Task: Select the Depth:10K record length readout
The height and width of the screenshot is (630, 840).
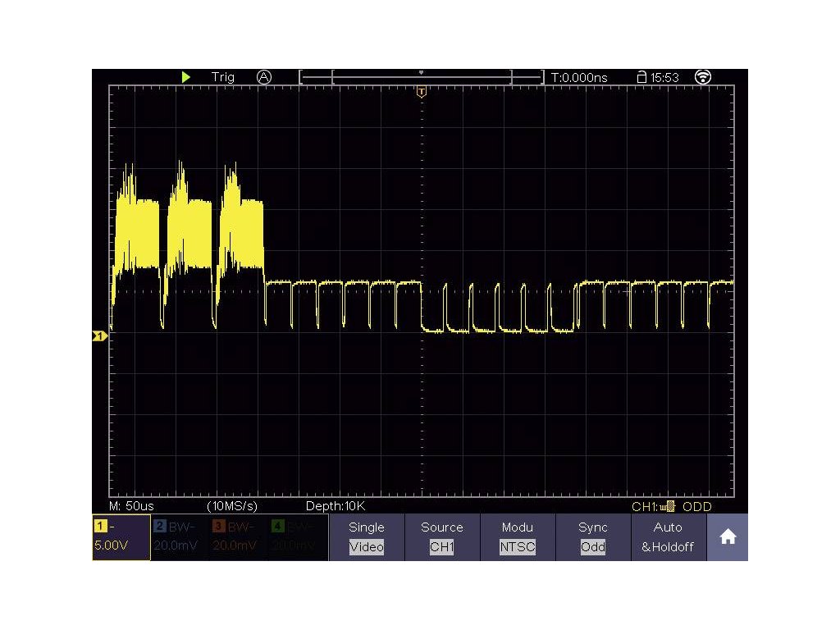Action: [335, 506]
